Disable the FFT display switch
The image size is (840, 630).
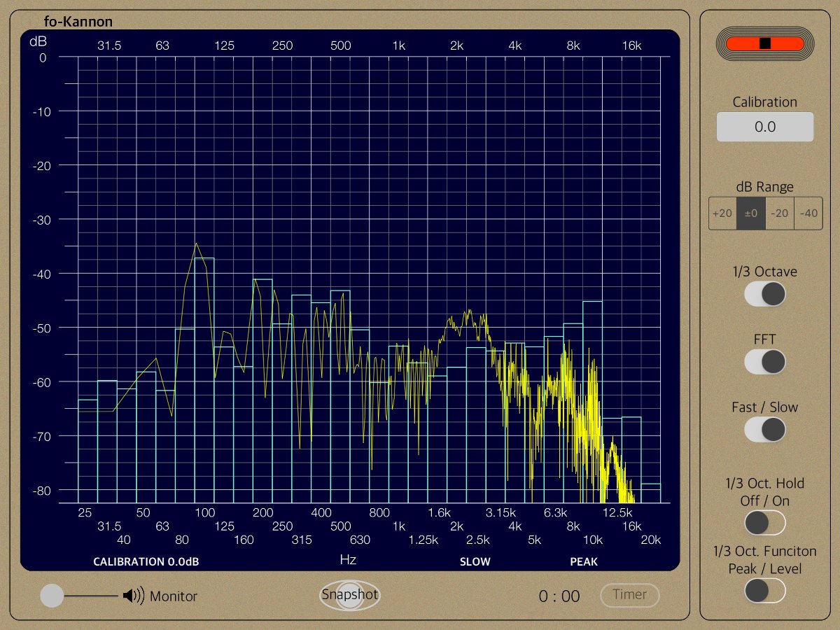point(764,362)
